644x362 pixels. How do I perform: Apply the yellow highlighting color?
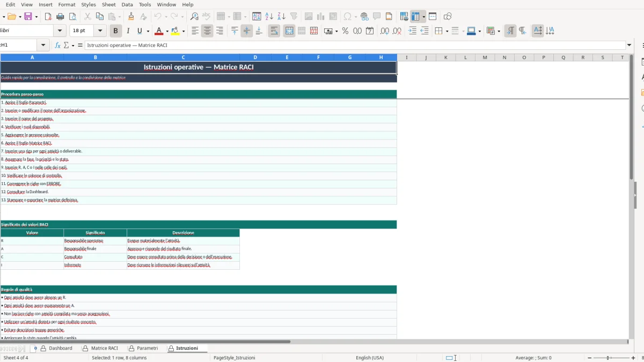pyautogui.click(x=175, y=31)
